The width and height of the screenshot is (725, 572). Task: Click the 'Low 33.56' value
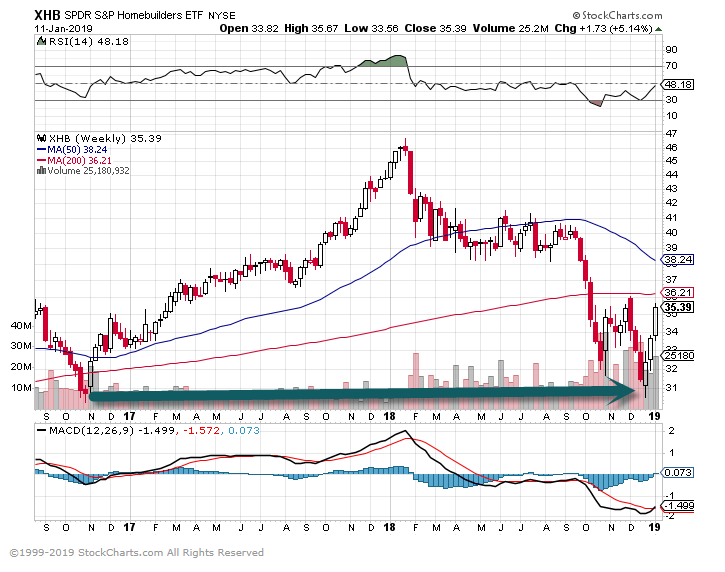coord(371,28)
